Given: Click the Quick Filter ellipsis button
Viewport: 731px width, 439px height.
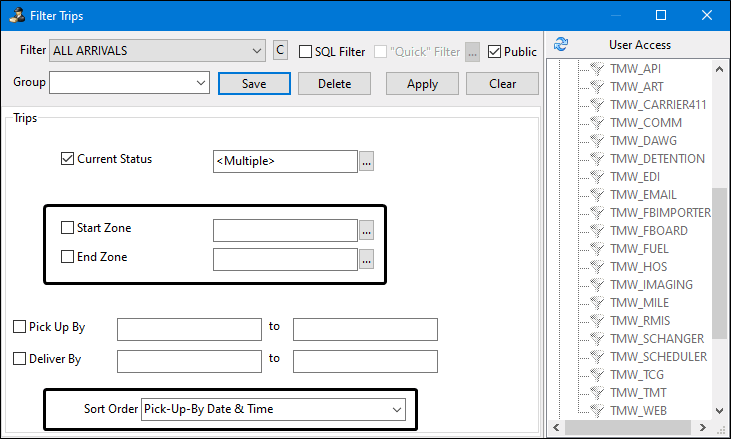Looking at the screenshot, I should coord(472,52).
